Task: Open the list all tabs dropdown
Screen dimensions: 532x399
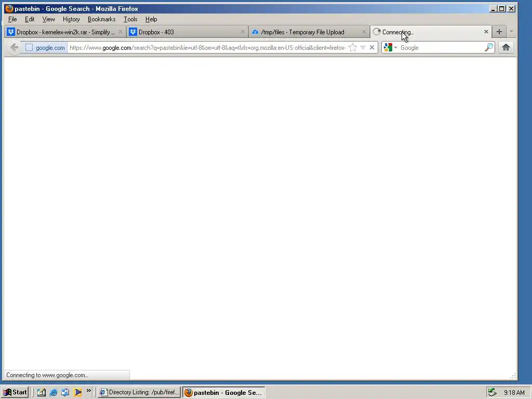Action: [x=511, y=32]
